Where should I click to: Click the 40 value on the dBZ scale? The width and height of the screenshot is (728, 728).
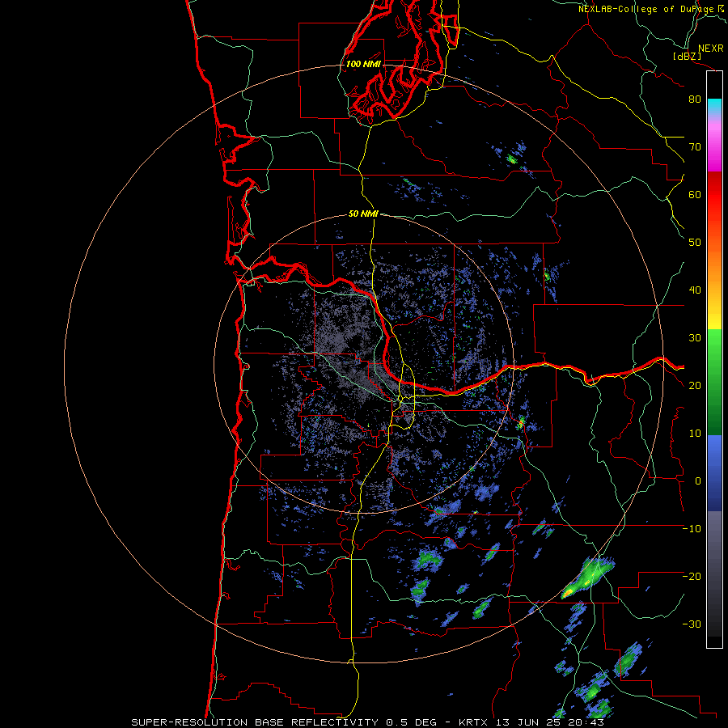695,290
